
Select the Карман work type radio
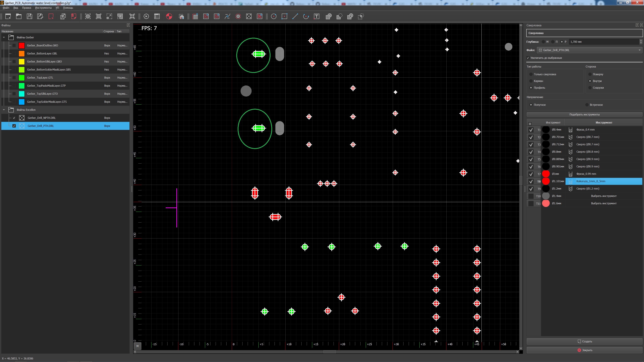coord(531,81)
